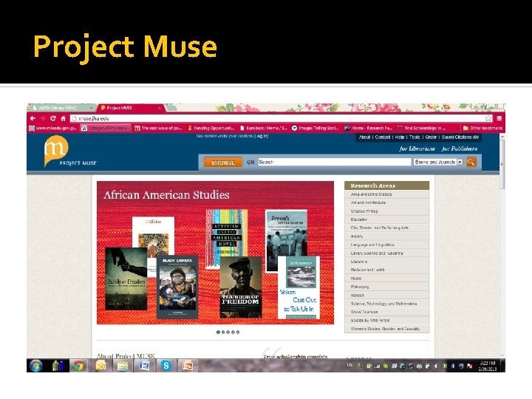This screenshot has width=532, height=399.
Task: Open the Help link
Action: tap(399, 137)
